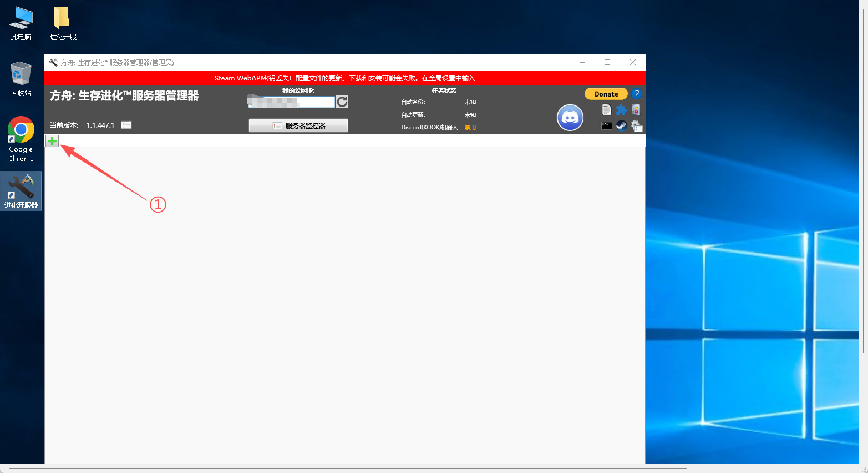Open the version changelog list icon
The image size is (868, 473).
coord(126,125)
